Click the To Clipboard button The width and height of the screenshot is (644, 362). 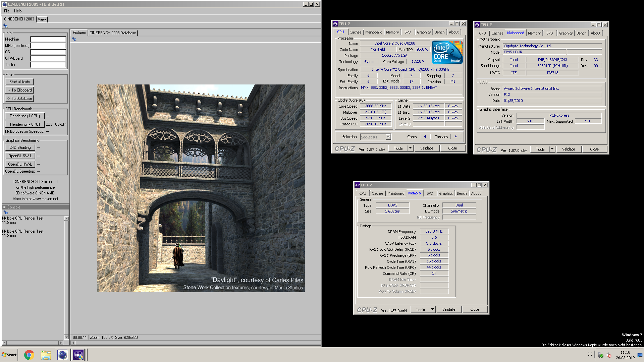pyautogui.click(x=19, y=90)
